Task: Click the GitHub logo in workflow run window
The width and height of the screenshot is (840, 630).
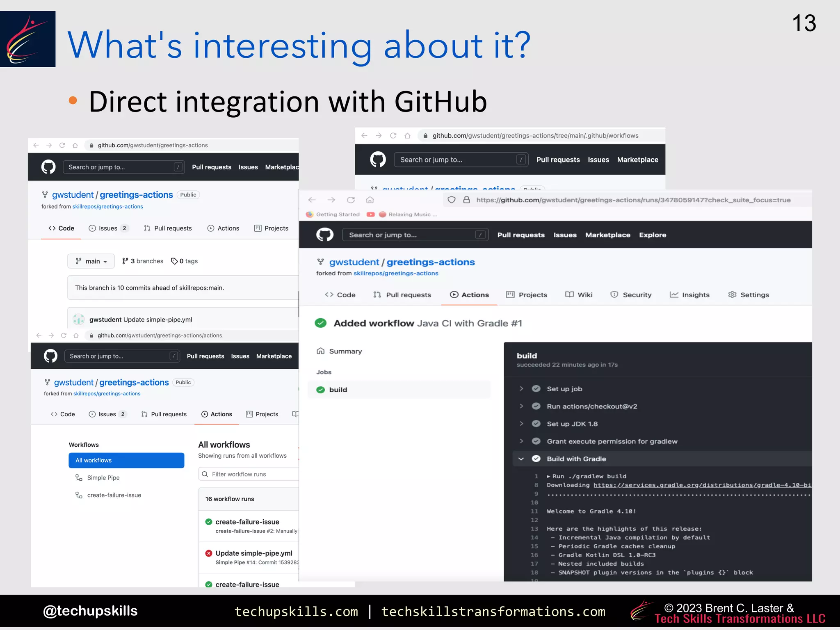Action: pos(324,235)
